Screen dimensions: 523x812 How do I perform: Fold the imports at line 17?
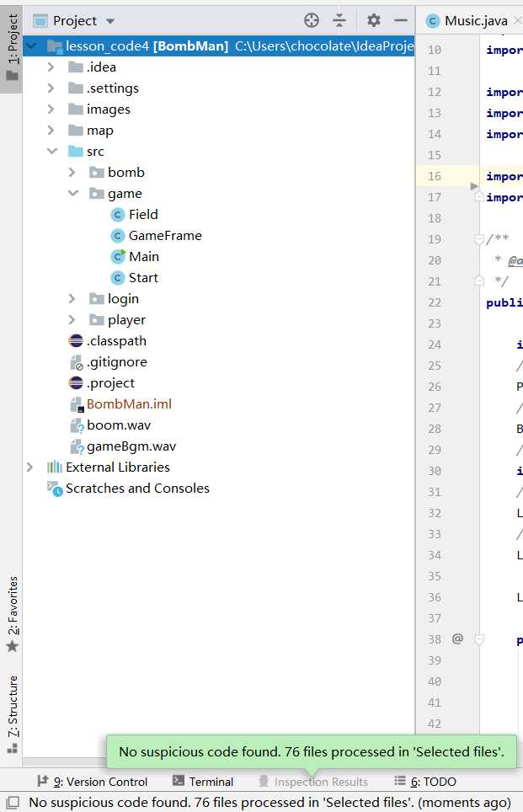[479, 197]
